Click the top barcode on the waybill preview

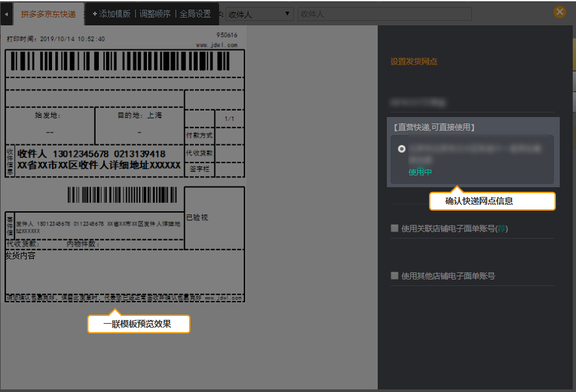tap(120, 61)
